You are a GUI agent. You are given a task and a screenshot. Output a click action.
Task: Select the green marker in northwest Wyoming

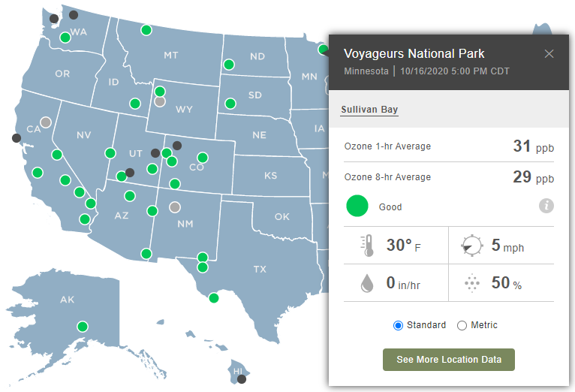(x=160, y=92)
